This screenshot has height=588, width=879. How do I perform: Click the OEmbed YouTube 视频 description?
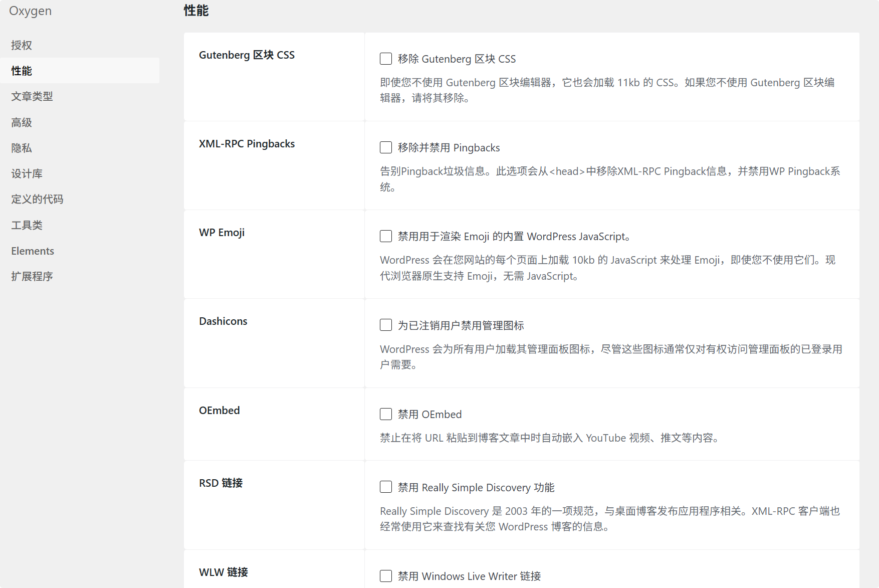(x=550, y=438)
